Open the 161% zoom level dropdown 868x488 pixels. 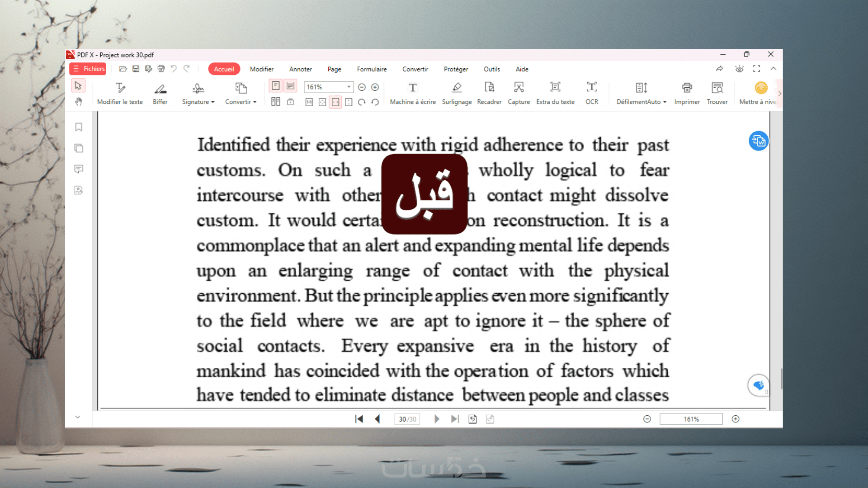pyautogui.click(x=349, y=87)
